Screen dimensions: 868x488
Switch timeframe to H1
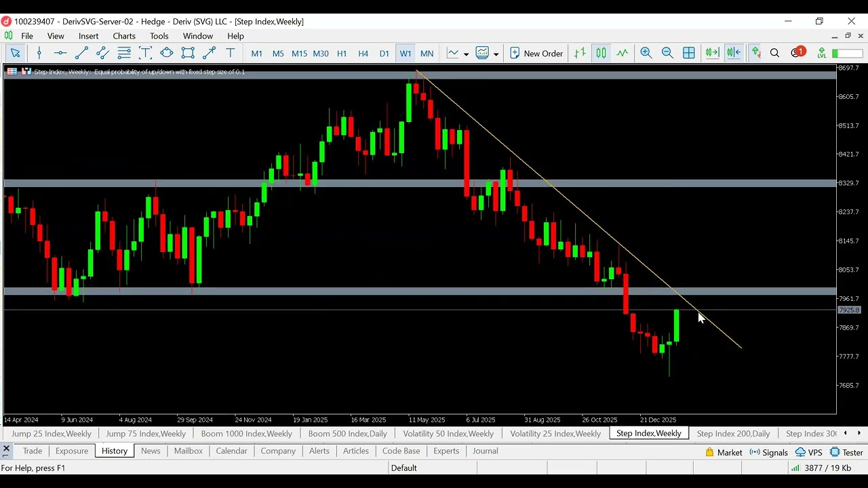point(342,54)
